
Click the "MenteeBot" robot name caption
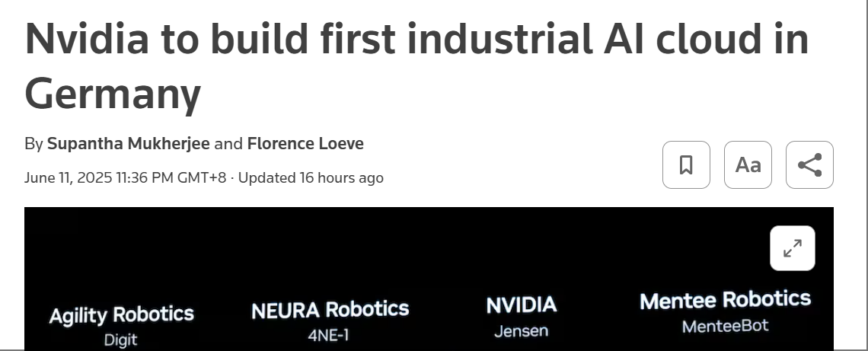coord(725,326)
